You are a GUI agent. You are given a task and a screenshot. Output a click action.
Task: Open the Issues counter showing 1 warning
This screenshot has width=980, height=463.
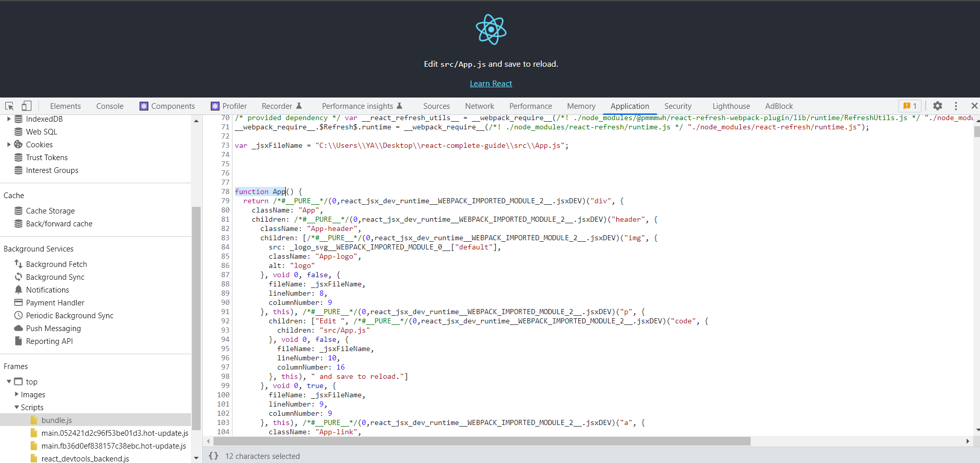[910, 106]
